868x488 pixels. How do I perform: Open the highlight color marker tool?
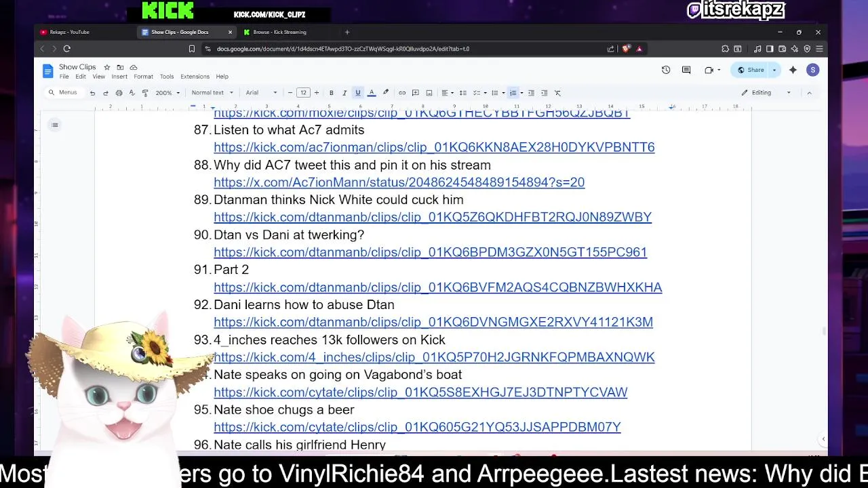[385, 93]
